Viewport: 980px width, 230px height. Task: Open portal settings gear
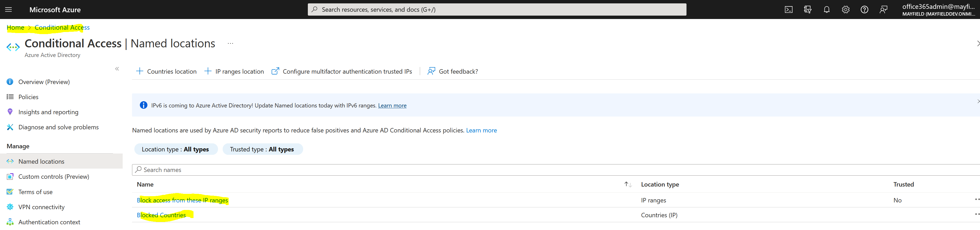845,10
